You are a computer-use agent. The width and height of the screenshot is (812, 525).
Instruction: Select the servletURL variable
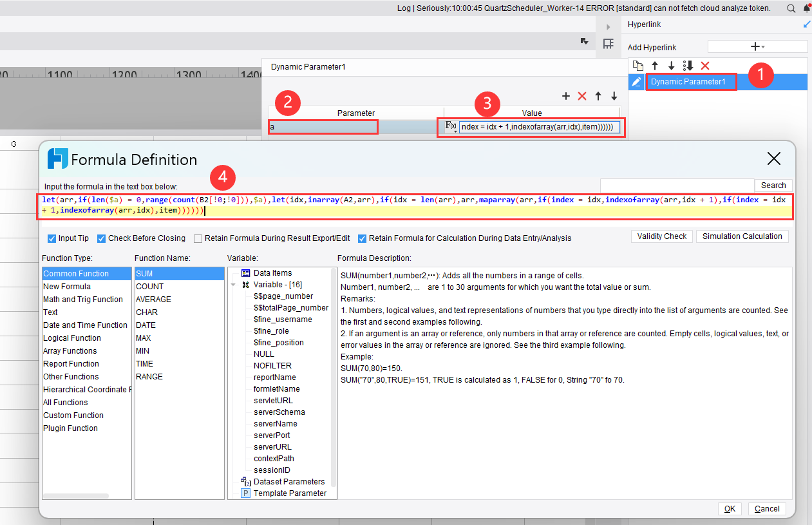coord(273,401)
